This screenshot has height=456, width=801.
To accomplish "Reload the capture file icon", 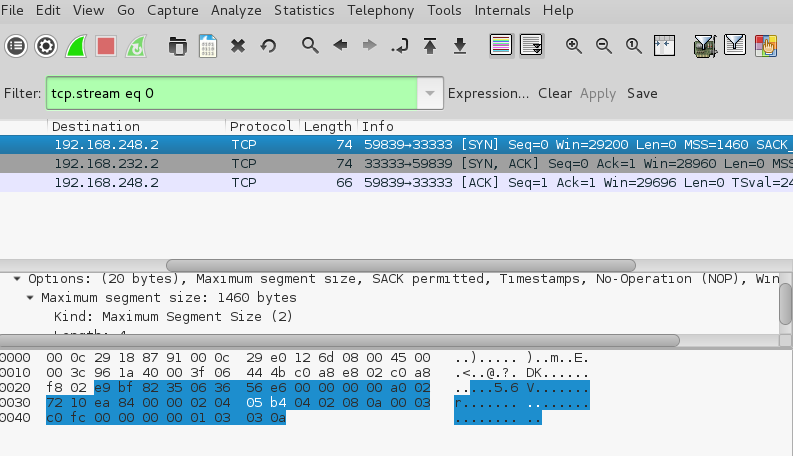I will coord(268,46).
